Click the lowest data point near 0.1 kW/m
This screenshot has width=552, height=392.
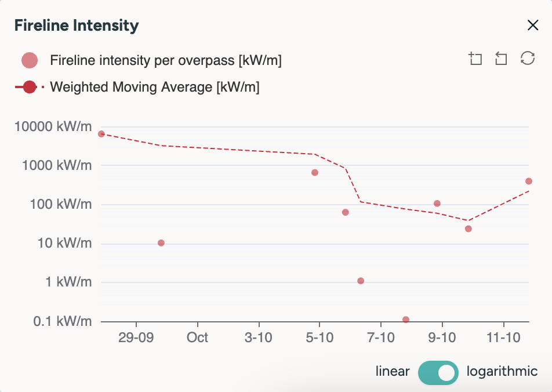[x=405, y=319]
